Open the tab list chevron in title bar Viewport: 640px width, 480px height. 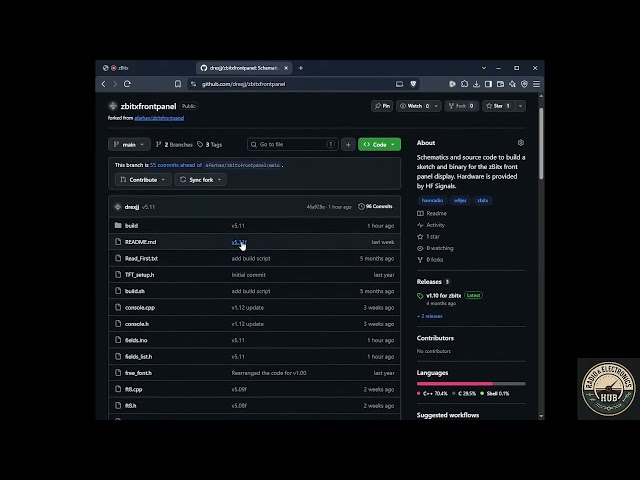point(484,68)
